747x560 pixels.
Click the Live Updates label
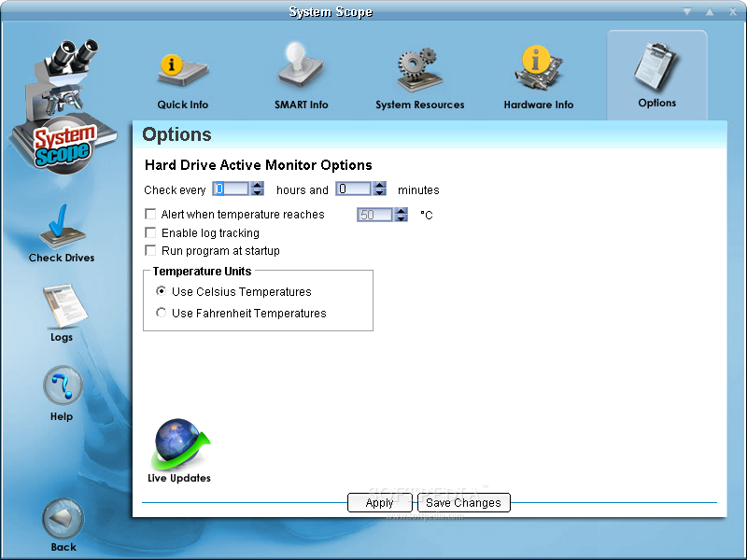pos(179,478)
